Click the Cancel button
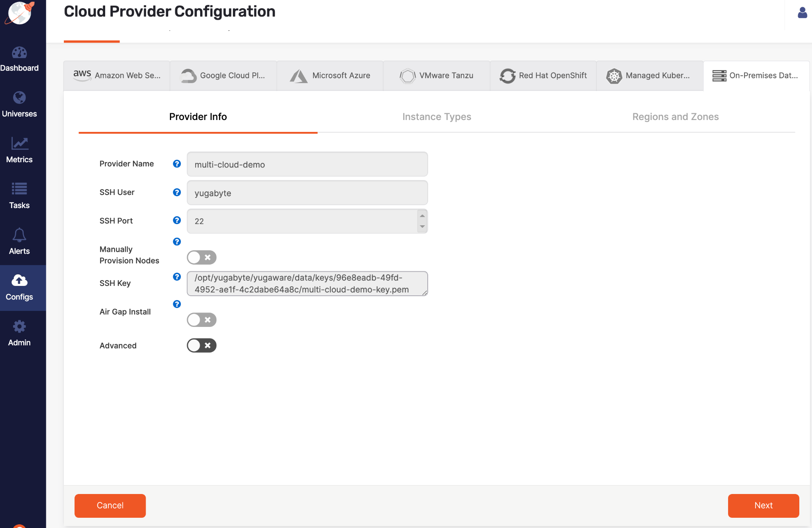The height and width of the screenshot is (528, 812). 110,505
